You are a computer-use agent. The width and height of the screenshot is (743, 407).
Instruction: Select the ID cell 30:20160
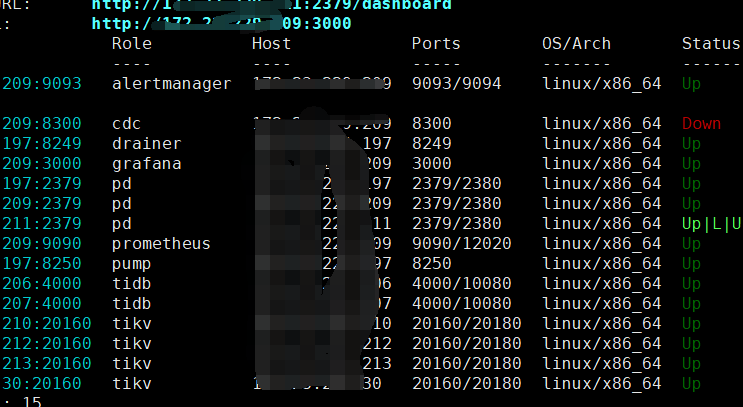42,383
